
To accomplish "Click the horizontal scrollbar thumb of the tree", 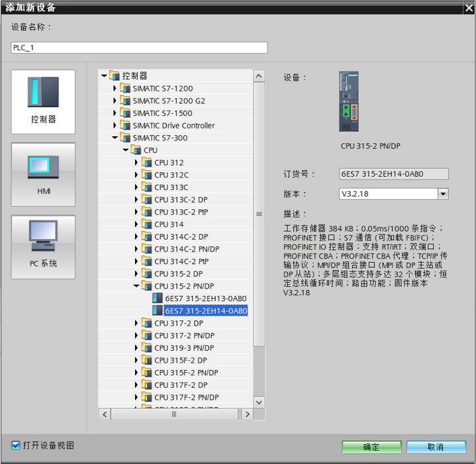I will click(x=174, y=414).
